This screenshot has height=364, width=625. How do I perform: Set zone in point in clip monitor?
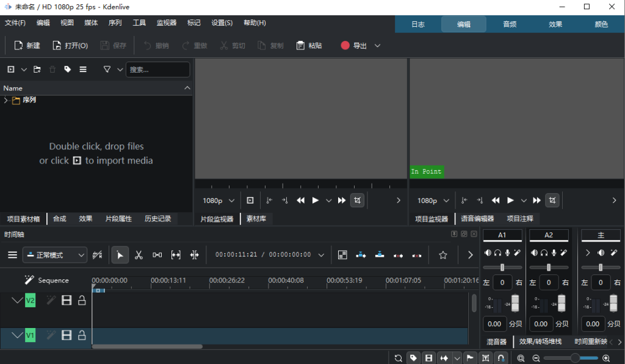pyautogui.click(x=269, y=201)
